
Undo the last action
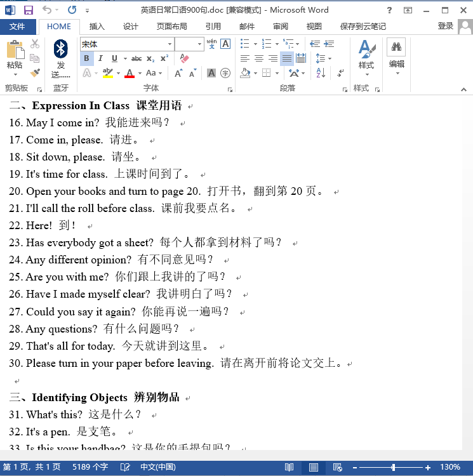(x=47, y=10)
